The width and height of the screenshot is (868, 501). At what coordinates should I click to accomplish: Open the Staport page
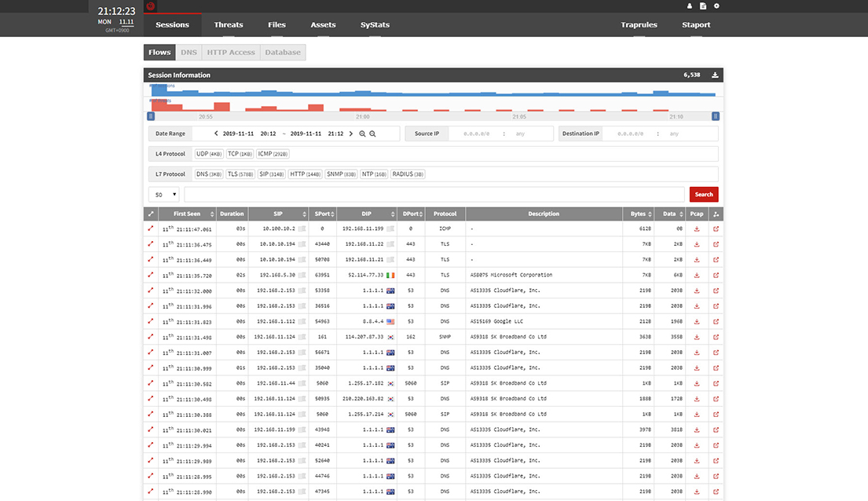[696, 25]
